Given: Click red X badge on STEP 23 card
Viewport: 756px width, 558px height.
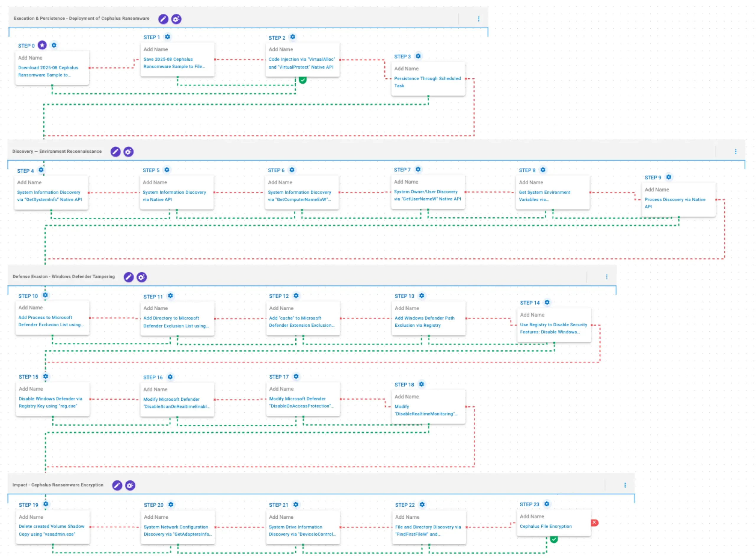Looking at the screenshot, I should pyautogui.click(x=595, y=523).
